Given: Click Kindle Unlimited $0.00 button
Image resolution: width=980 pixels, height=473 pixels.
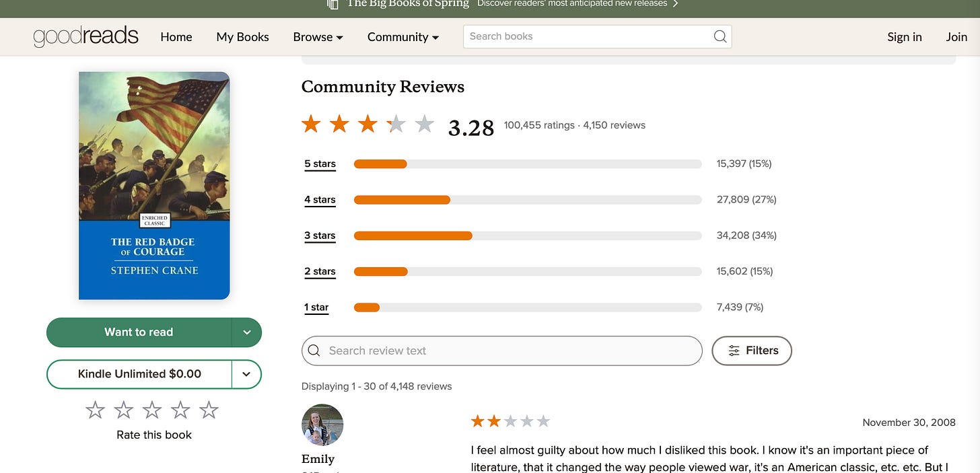Looking at the screenshot, I should point(139,374).
